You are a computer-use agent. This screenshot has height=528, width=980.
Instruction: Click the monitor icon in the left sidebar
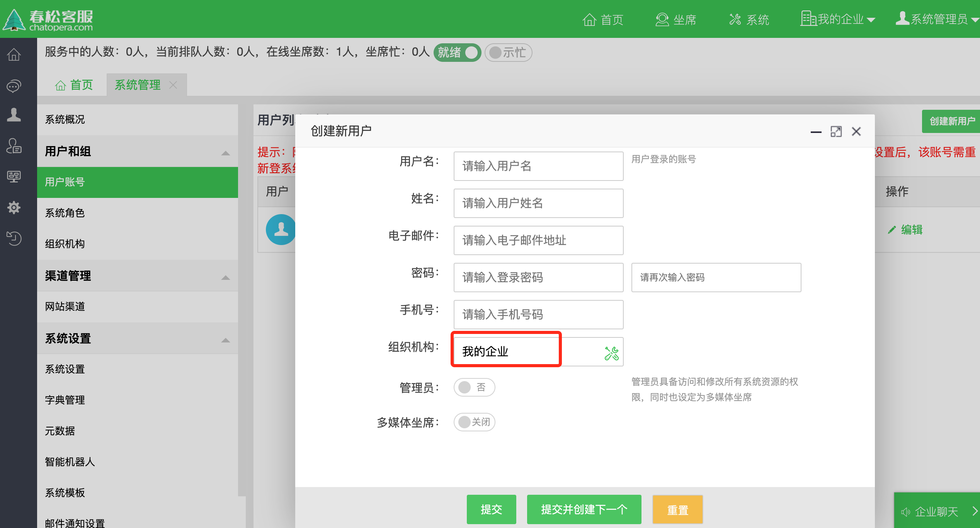click(x=14, y=177)
